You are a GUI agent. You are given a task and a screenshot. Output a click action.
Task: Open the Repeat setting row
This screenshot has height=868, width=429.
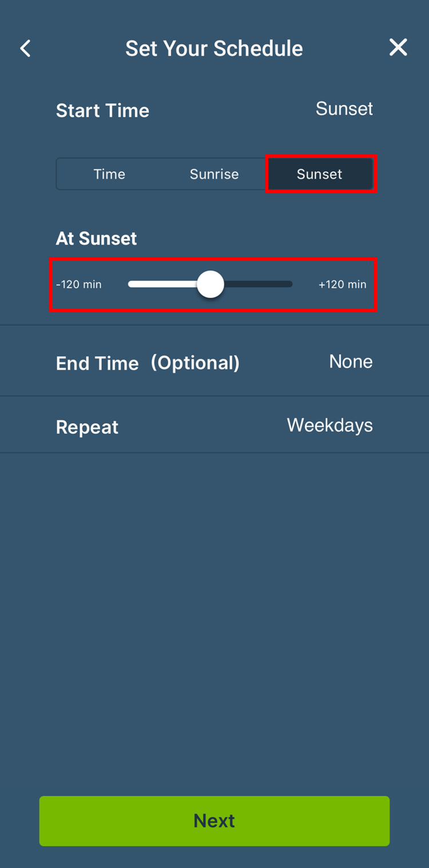point(87,427)
